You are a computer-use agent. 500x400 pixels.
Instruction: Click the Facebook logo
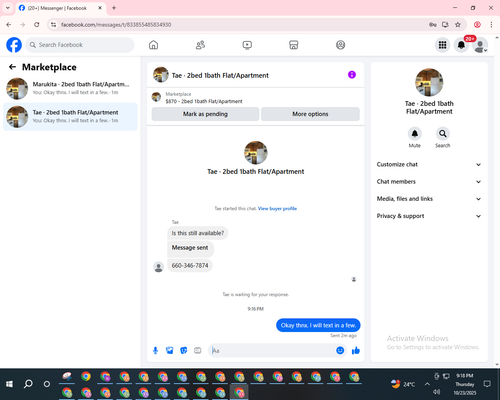pyautogui.click(x=14, y=45)
